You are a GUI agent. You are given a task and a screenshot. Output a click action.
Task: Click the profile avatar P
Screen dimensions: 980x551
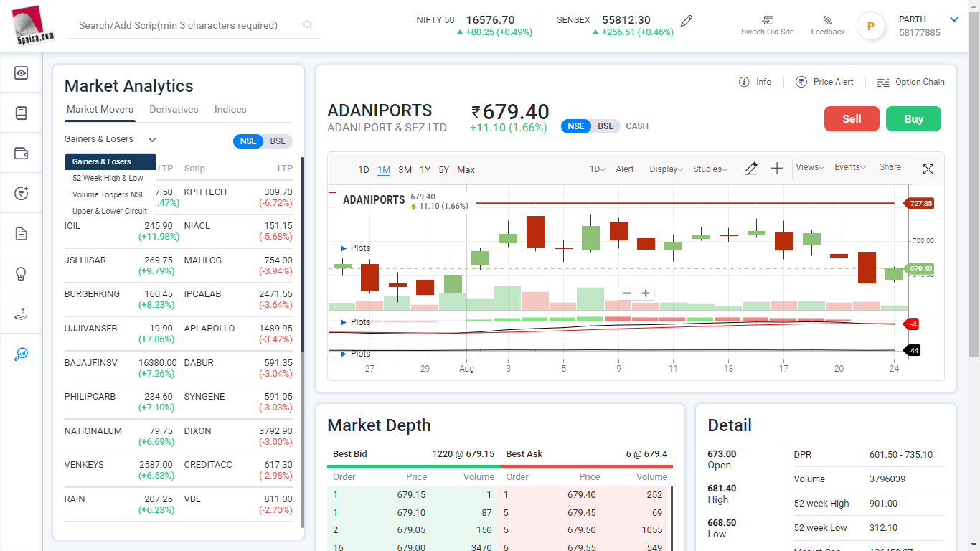tap(871, 27)
